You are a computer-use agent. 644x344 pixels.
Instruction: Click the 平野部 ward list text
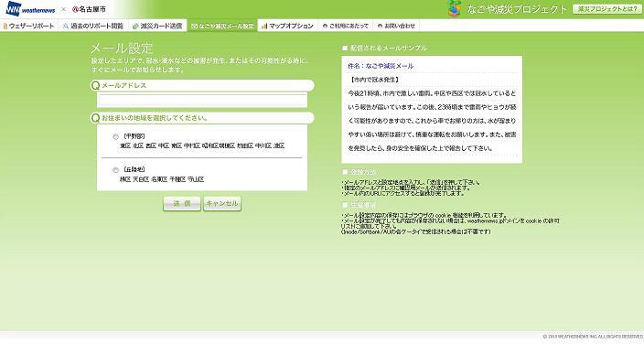[x=202, y=145]
